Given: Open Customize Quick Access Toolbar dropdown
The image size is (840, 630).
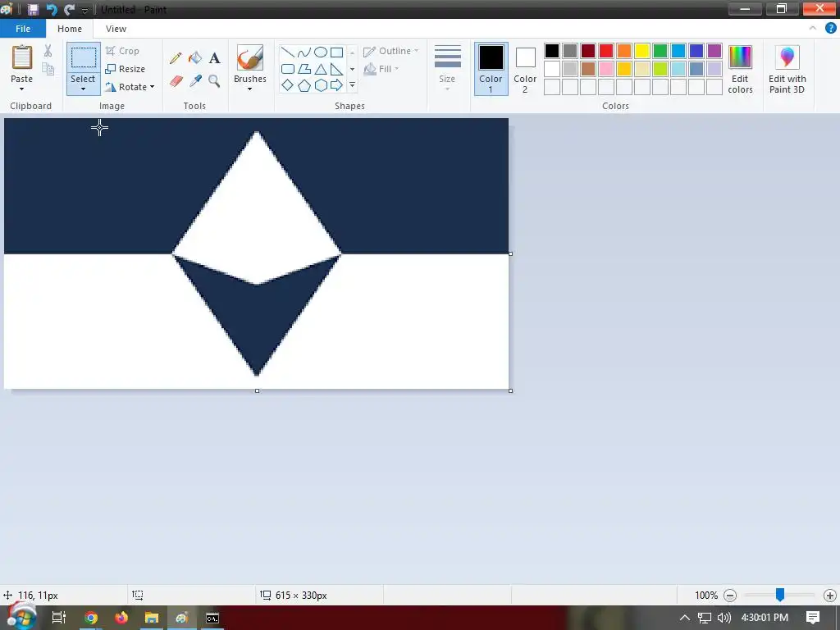Looking at the screenshot, I should click(84, 10).
